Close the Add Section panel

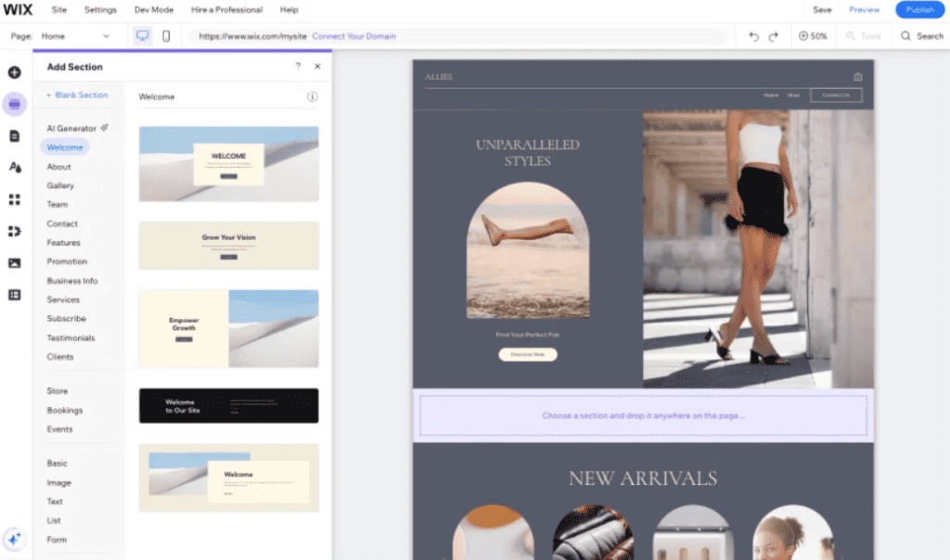tap(317, 67)
